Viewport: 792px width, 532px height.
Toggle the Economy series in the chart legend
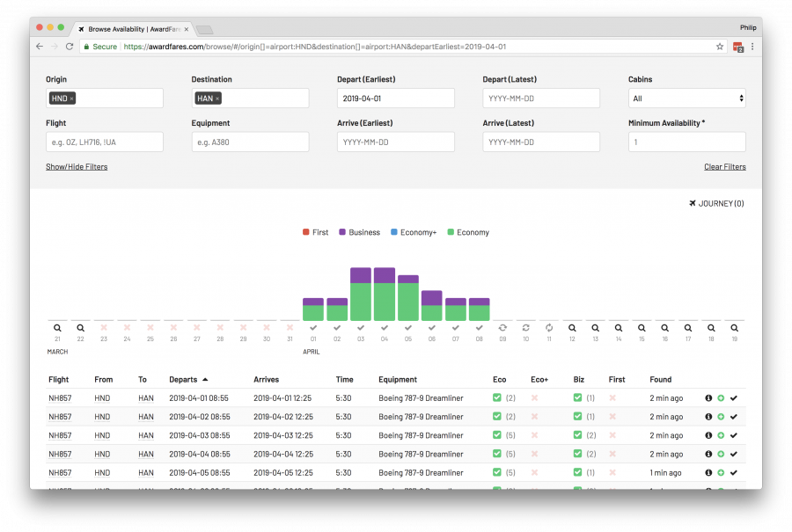(467, 232)
